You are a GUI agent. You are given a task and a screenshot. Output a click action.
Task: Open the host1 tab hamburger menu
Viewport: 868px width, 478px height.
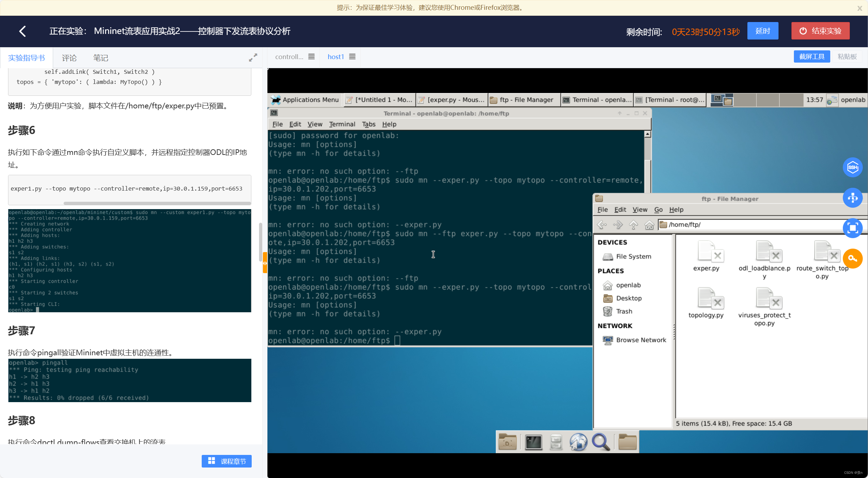(x=352, y=56)
